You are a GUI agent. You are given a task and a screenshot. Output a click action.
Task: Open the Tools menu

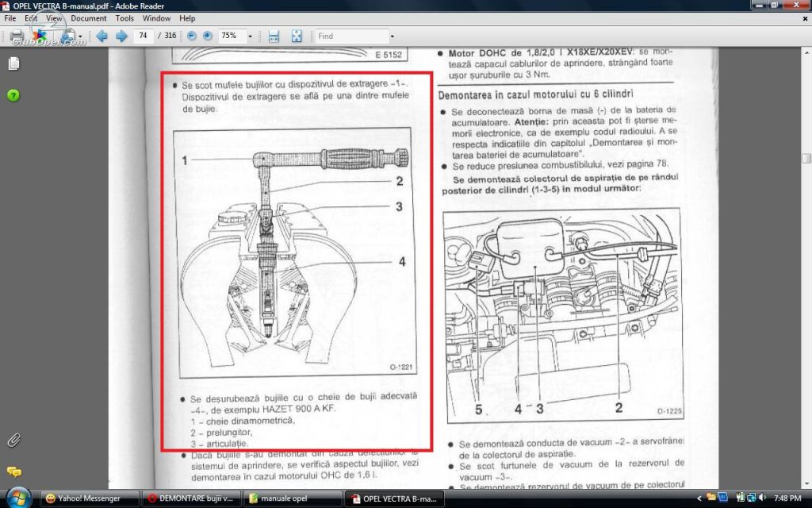tap(124, 18)
